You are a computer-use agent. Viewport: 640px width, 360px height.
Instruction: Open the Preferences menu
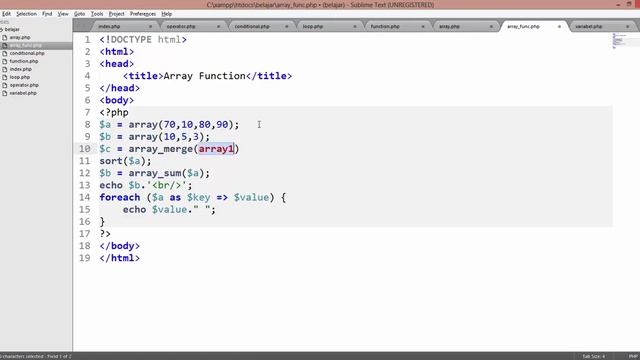pyautogui.click(x=143, y=14)
